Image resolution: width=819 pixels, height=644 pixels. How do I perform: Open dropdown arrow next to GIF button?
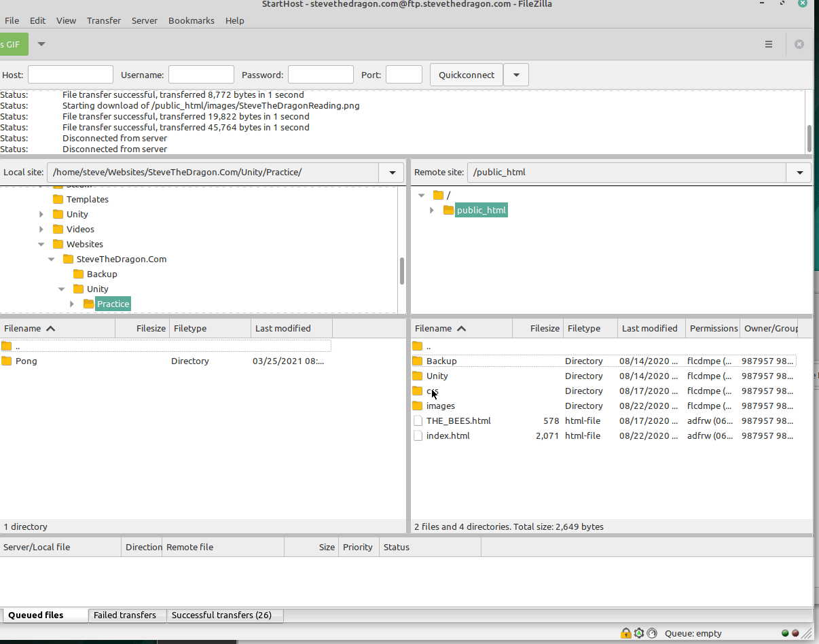pos(41,44)
